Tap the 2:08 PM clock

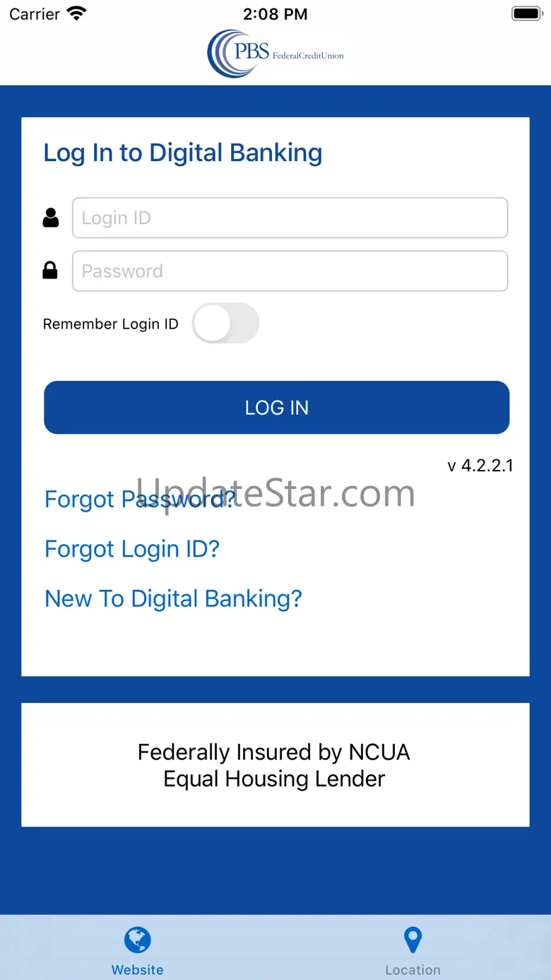point(275,14)
